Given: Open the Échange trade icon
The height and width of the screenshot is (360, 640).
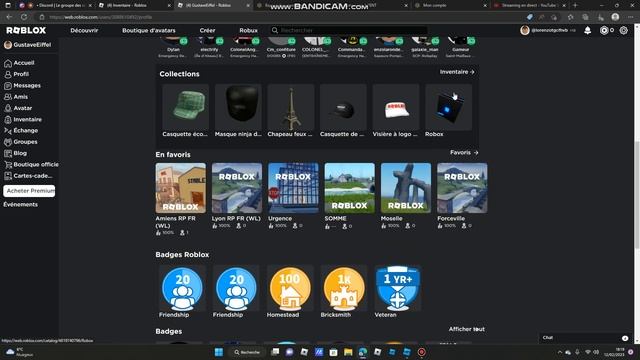Looking at the screenshot, I should point(8,131).
